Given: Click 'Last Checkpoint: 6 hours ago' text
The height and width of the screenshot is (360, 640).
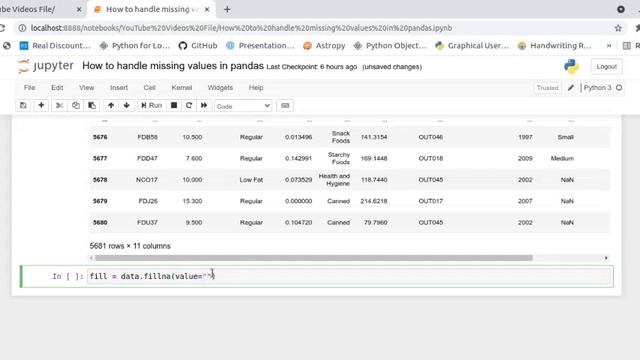Looking at the screenshot, I should point(312,67).
